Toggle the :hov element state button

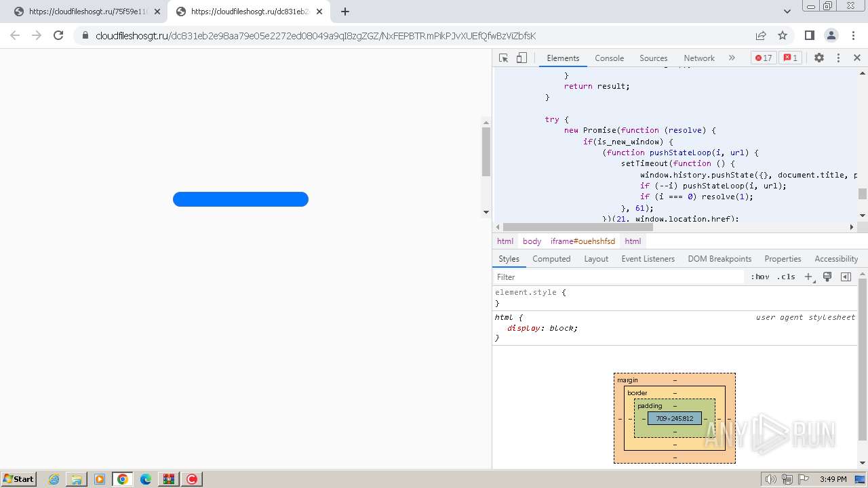click(760, 277)
